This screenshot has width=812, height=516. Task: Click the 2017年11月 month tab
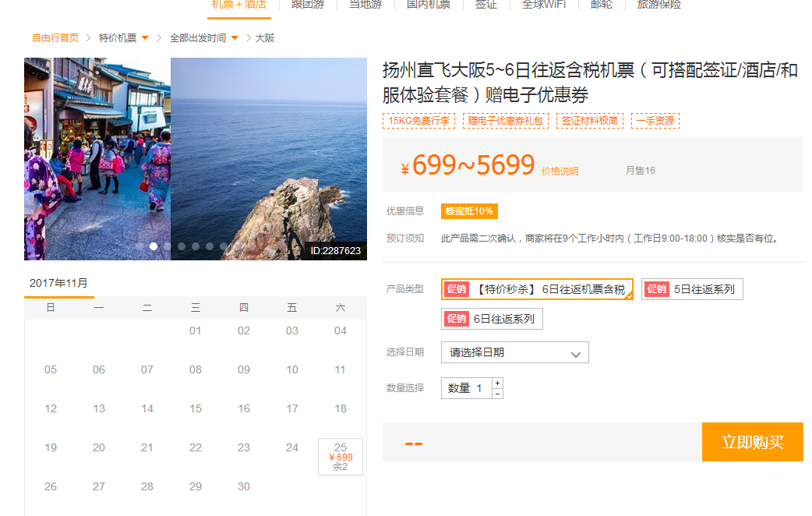[59, 284]
